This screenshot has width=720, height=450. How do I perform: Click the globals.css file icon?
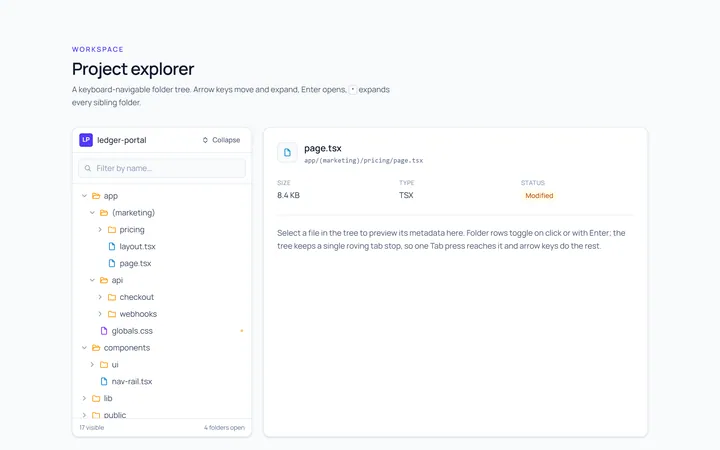pyautogui.click(x=104, y=331)
